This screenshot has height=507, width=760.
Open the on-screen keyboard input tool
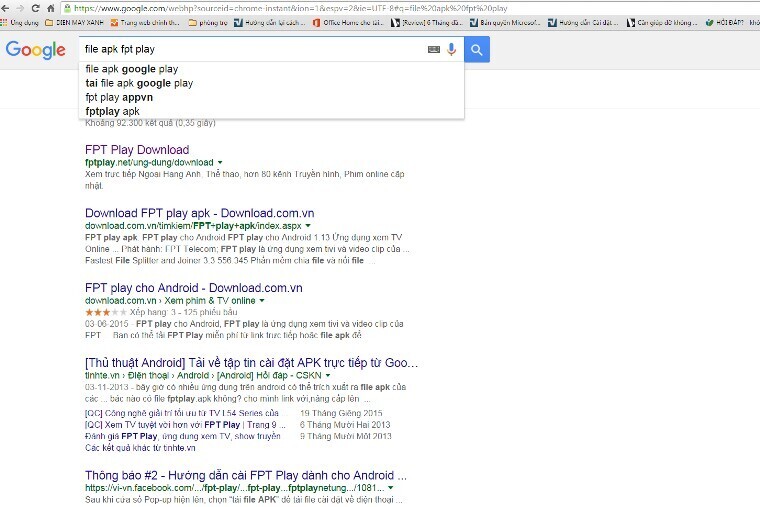coord(433,49)
